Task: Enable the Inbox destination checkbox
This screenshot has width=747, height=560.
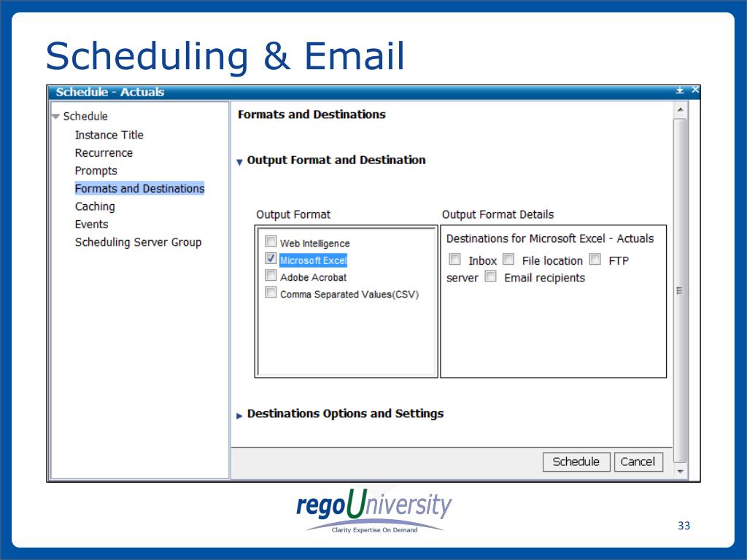Action: pos(455,259)
